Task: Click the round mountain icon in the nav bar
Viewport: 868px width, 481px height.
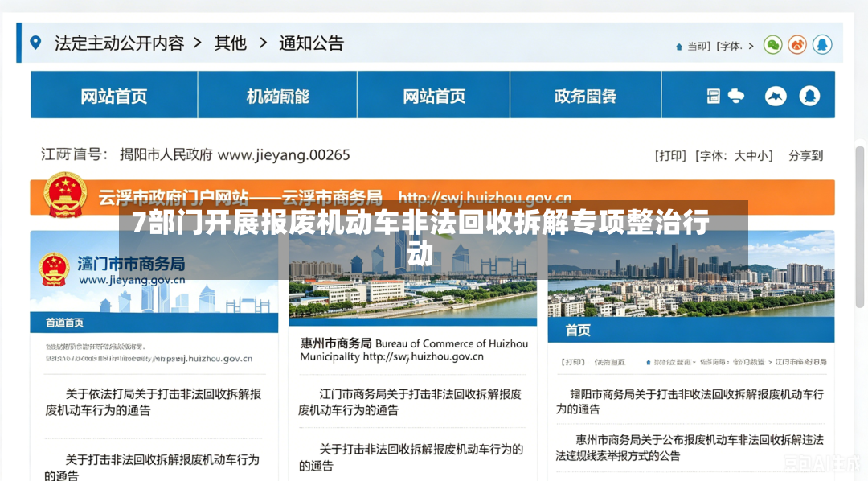Action: pyautogui.click(x=776, y=97)
